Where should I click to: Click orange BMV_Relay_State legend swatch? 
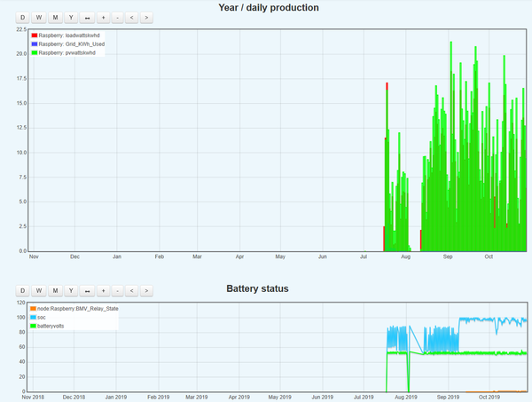(34, 309)
